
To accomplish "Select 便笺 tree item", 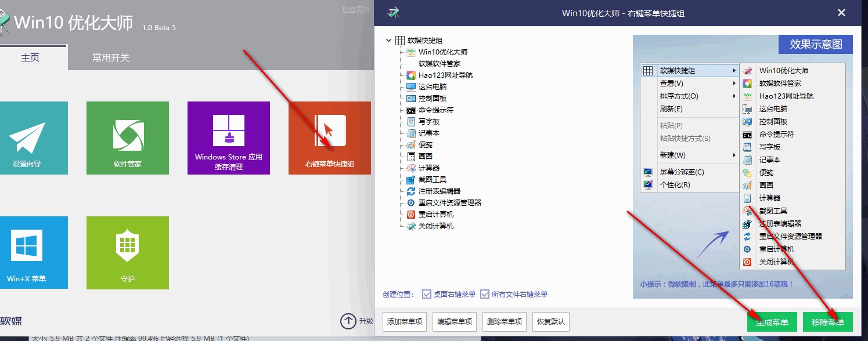I will [426, 145].
